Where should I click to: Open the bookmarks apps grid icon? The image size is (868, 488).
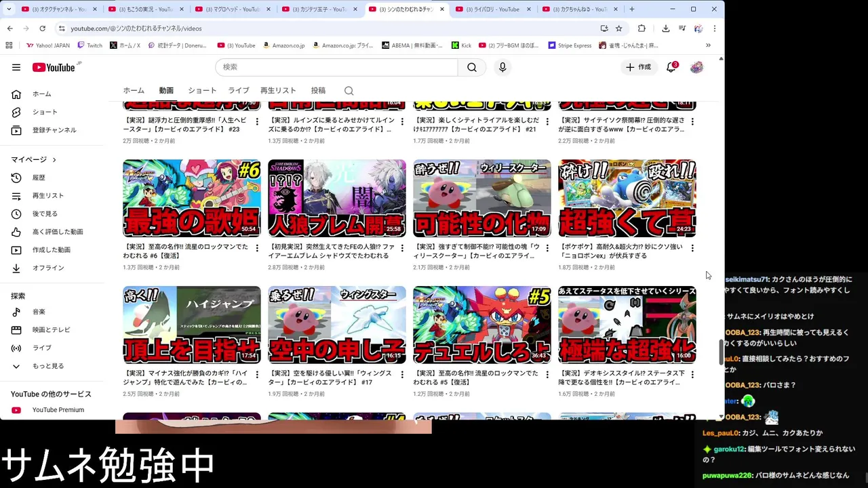click(9, 45)
